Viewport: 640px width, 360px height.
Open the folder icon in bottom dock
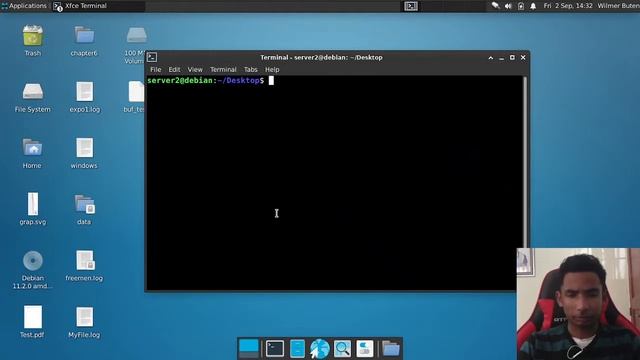pos(391,349)
